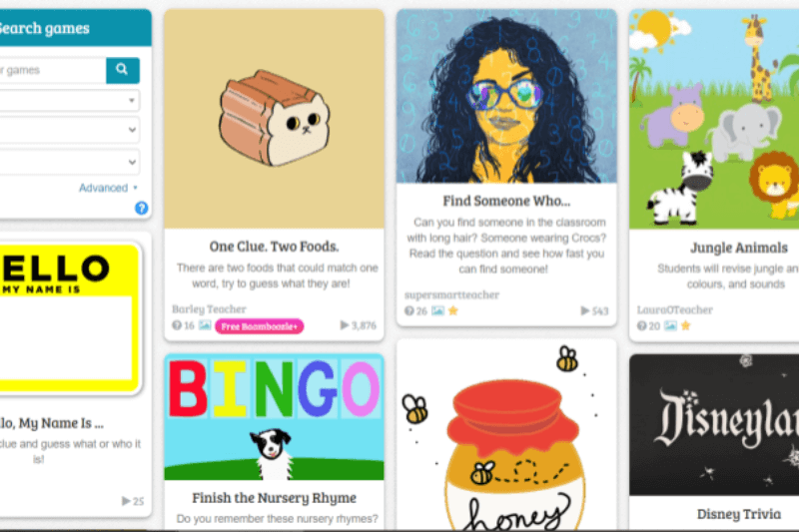This screenshot has width=799, height=532.
Task: Click the search games text field
Action: pyautogui.click(x=53, y=70)
